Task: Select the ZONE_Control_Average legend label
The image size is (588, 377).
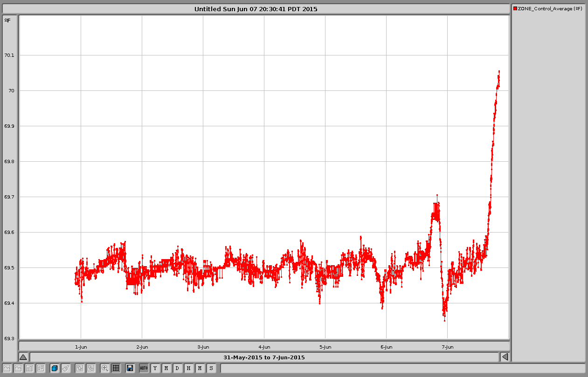Action: (550, 8)
